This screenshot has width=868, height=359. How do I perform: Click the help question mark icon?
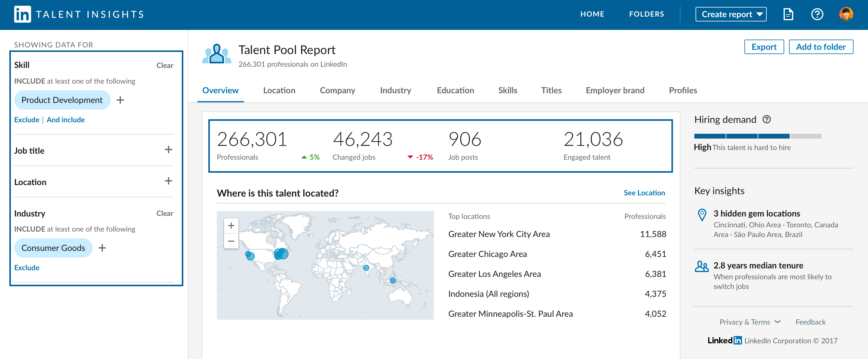pyautogui.click(x=817, y=14)
